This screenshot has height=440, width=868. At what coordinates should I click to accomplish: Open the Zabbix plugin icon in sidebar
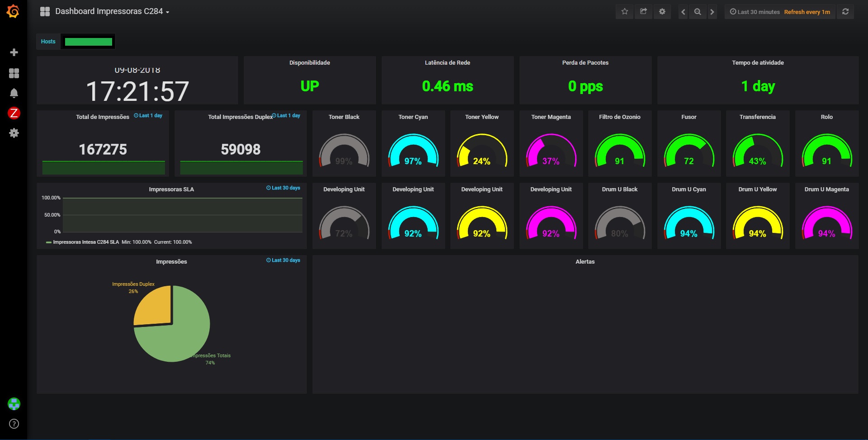coord(14,113)
